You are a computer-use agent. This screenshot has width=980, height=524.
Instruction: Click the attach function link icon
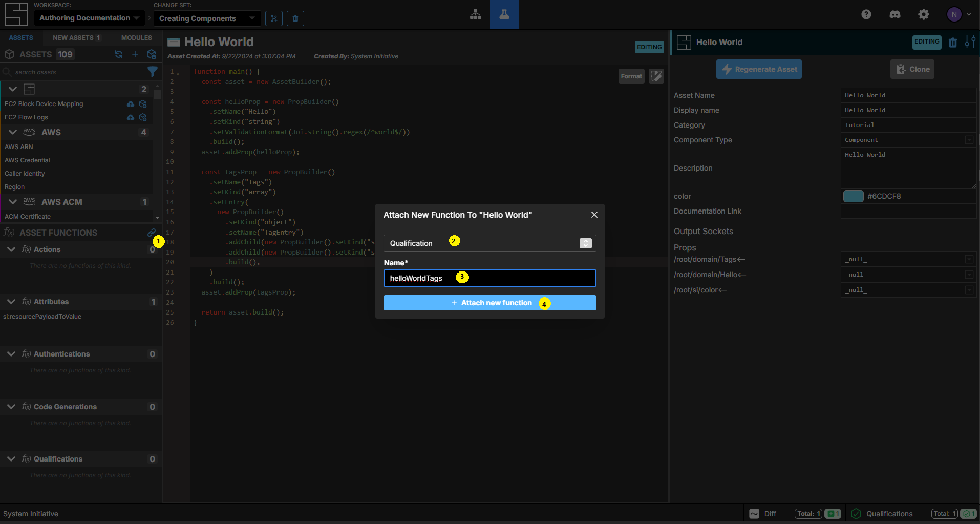pyautogui.click(x=152, y=233)
